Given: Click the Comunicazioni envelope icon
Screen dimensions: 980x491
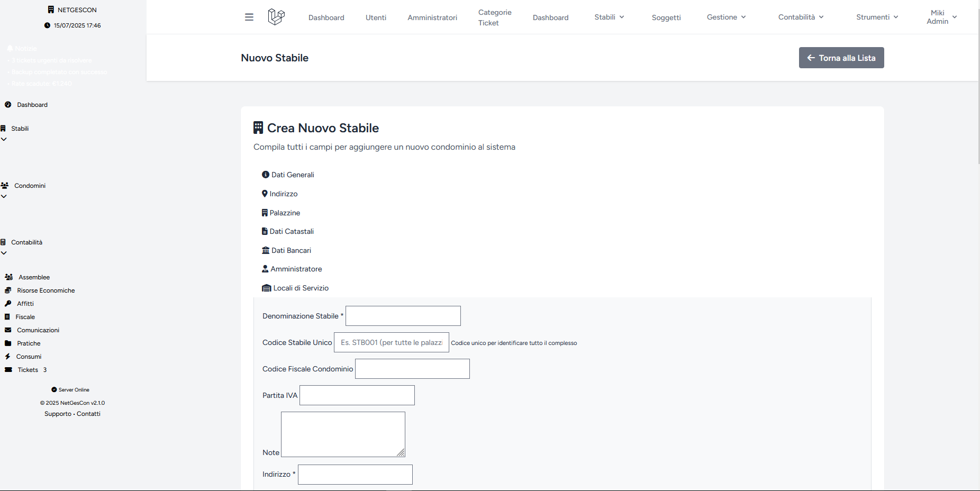Looking at the screenshot, I should coord(8,330).
